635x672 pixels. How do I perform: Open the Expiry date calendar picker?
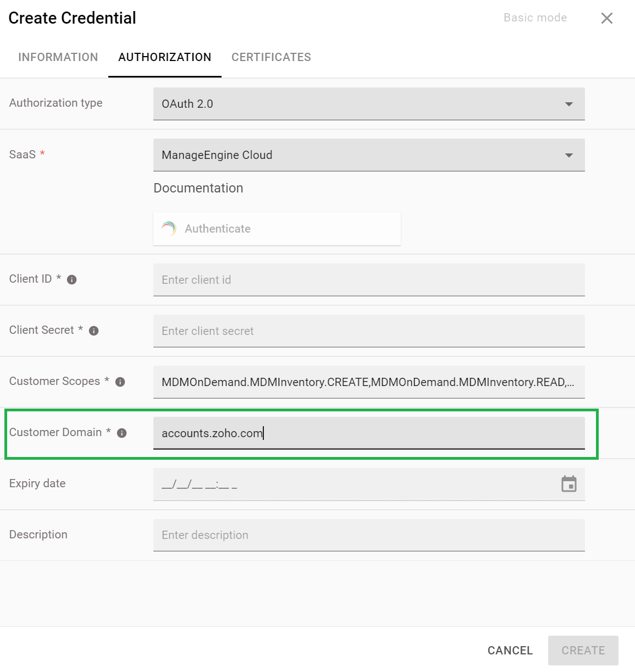[568, 484]
